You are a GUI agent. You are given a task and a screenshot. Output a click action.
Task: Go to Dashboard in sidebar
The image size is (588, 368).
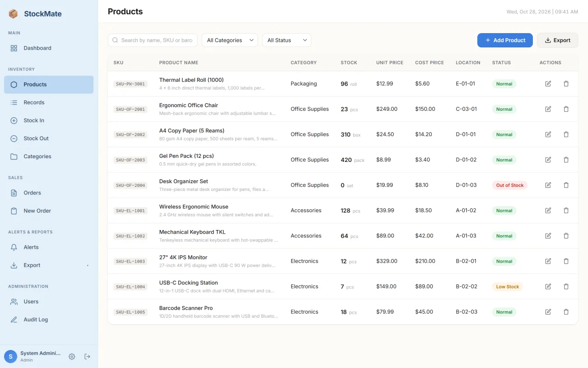point(49,48)
